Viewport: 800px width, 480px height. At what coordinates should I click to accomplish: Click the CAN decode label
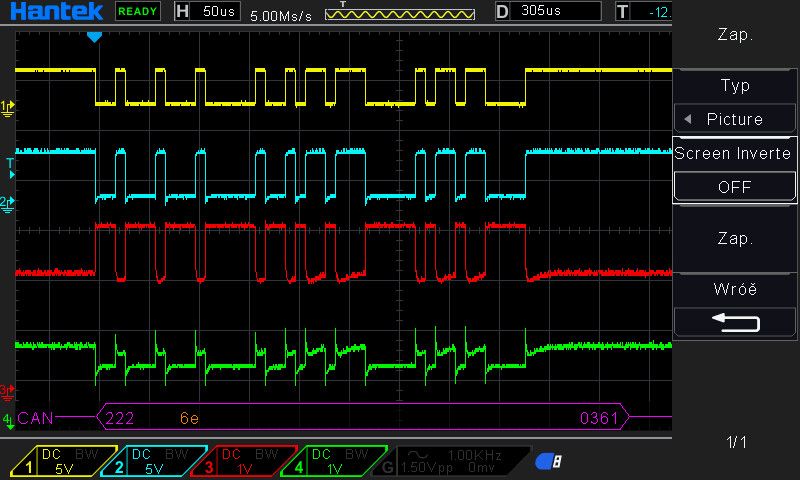tap(35, 418)
